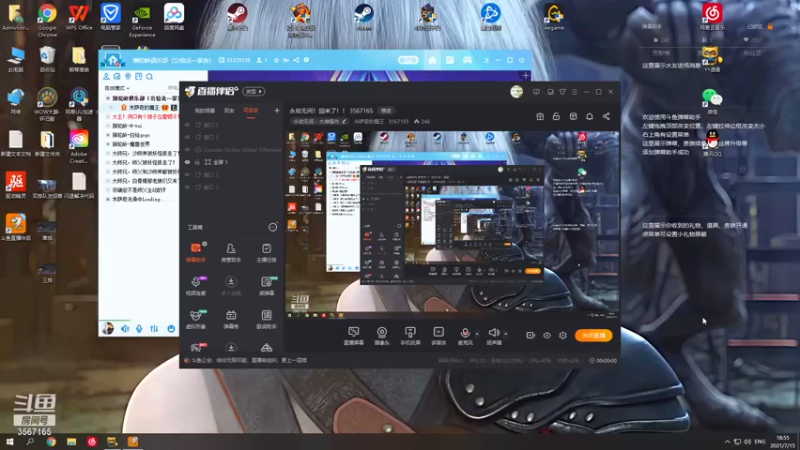Open the gift box icon above preview
The height and width of the screenshot is (450, 800).
[x=540, y=116]
